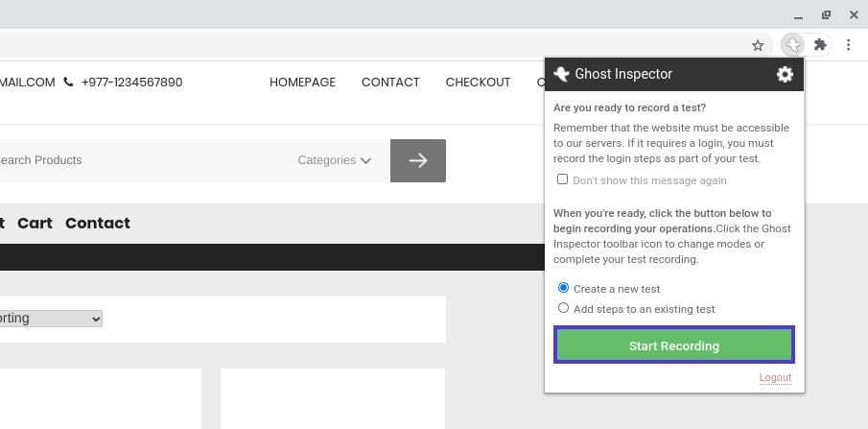Image resolution: width=868 pixels, height=429 pixels.
Task: Open the product sorting dropdown
Action: click(x=50, y=318)
